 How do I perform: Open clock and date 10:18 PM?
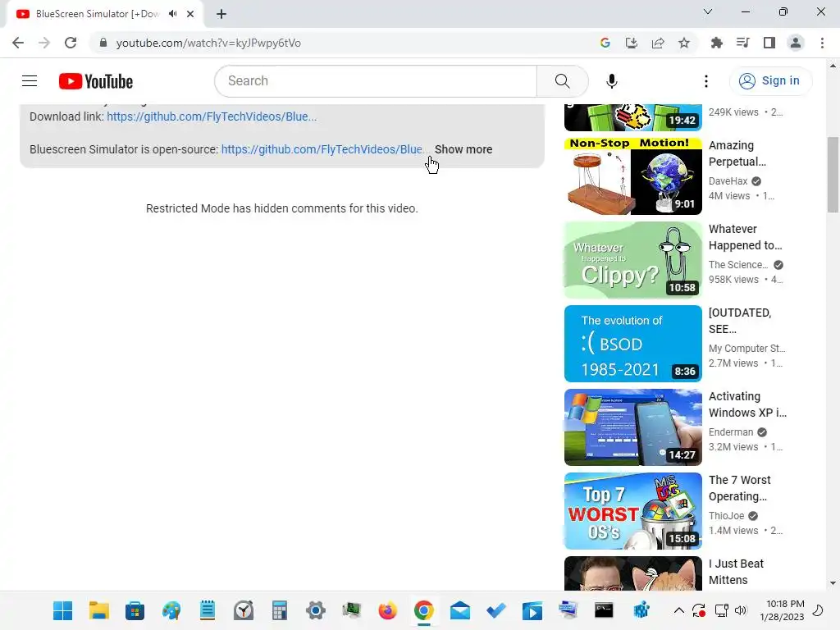(782, 610)
